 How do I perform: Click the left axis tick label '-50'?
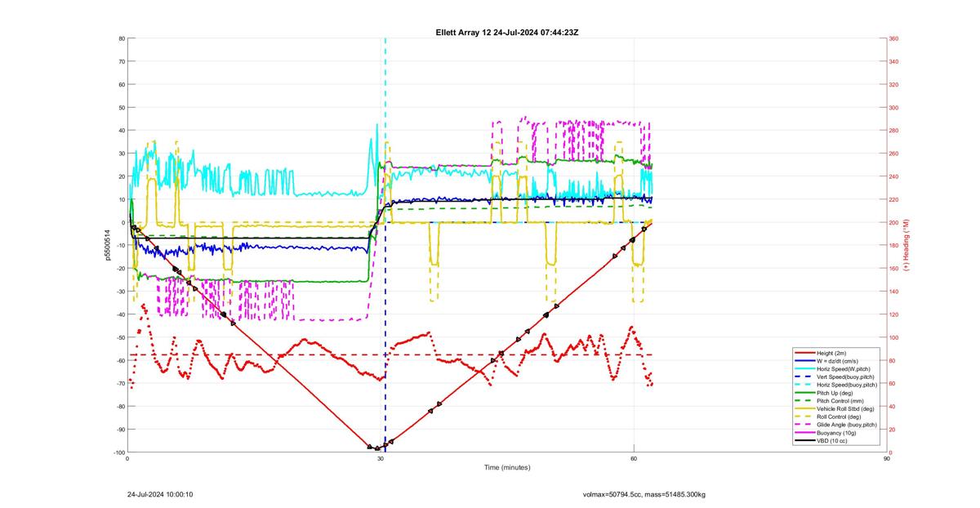point(120,337)
